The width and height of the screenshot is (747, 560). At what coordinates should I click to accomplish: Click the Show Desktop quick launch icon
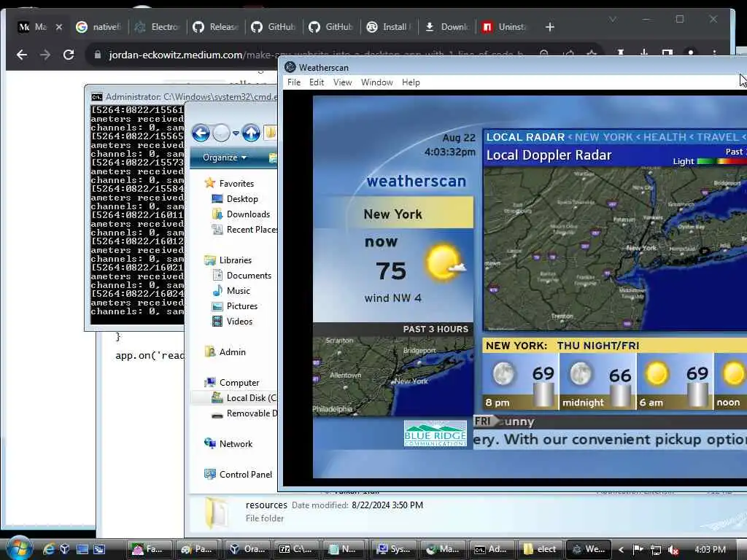coord(82,549)
